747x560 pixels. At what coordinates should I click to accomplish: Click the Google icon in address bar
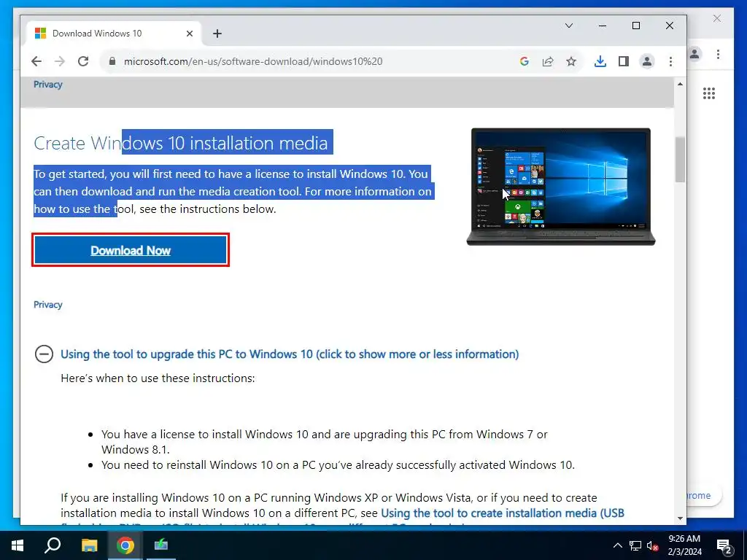(525, 61)
